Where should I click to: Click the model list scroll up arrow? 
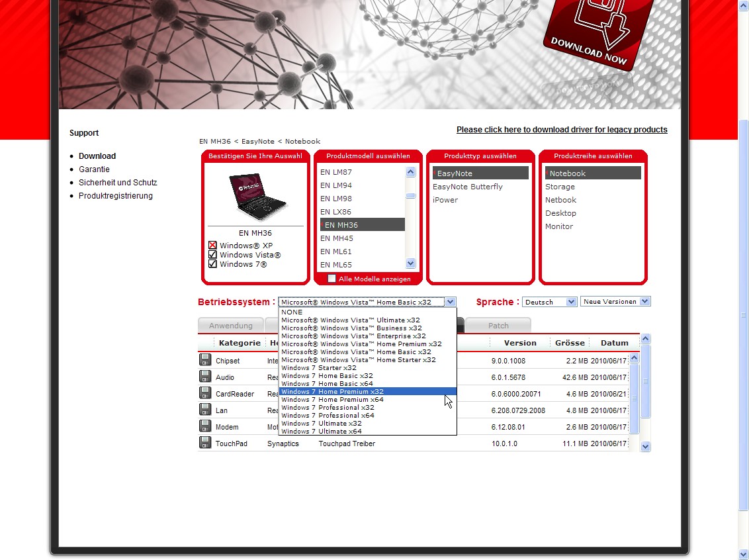click(411, 172)
